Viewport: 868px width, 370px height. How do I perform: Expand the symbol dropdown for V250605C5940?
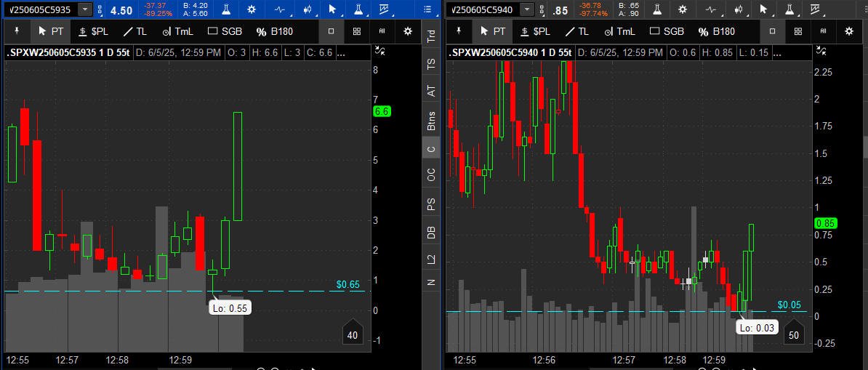(x=527, y=9)
